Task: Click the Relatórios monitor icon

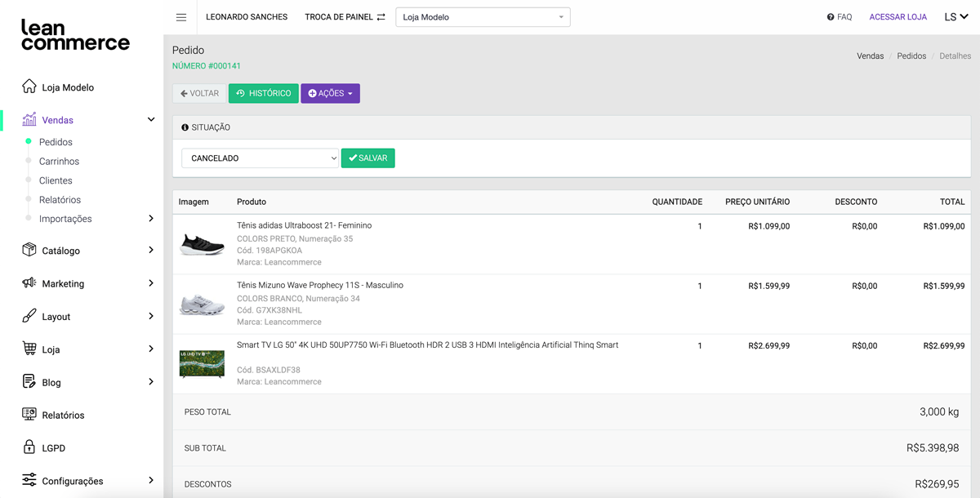Action: click(x=29, y=415)
